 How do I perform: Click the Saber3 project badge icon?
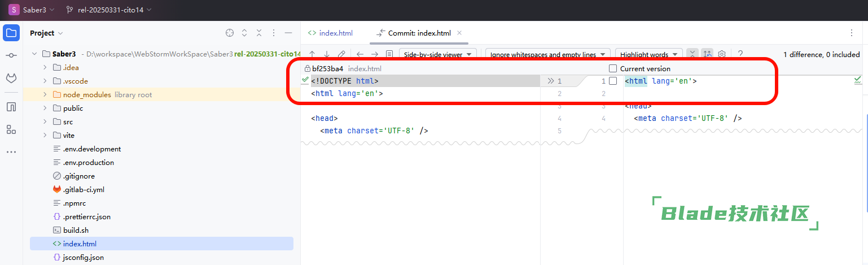click(14, 10)
